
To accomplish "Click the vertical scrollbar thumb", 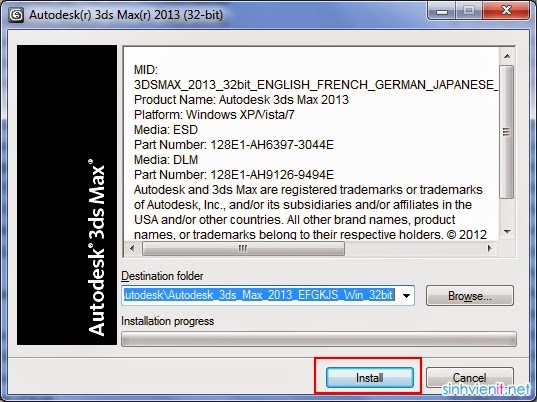I will [x=507, y=132].
